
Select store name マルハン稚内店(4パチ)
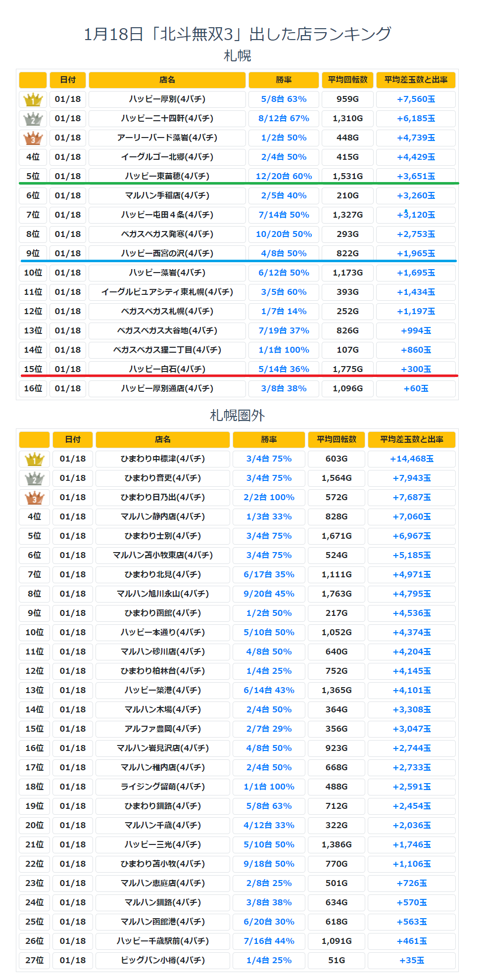[x=163, y=767]
